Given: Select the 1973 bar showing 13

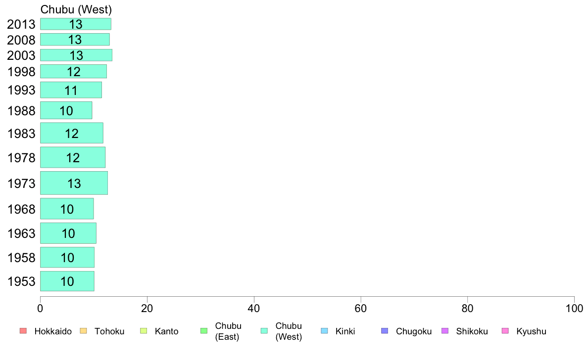Looking at the screenshot, I should (x=74, y=183).
